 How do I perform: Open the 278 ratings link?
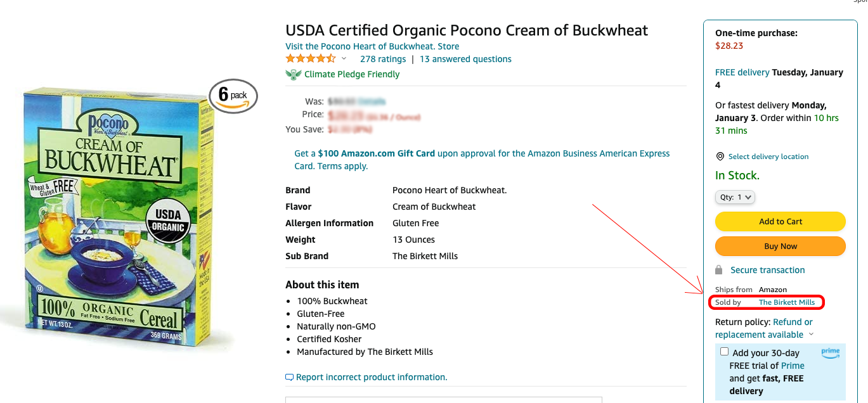383,59
